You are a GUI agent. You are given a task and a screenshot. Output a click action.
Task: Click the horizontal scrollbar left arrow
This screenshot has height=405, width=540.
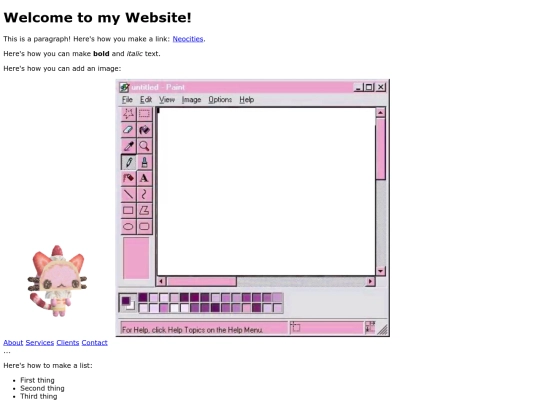click(x=161, y=281)
